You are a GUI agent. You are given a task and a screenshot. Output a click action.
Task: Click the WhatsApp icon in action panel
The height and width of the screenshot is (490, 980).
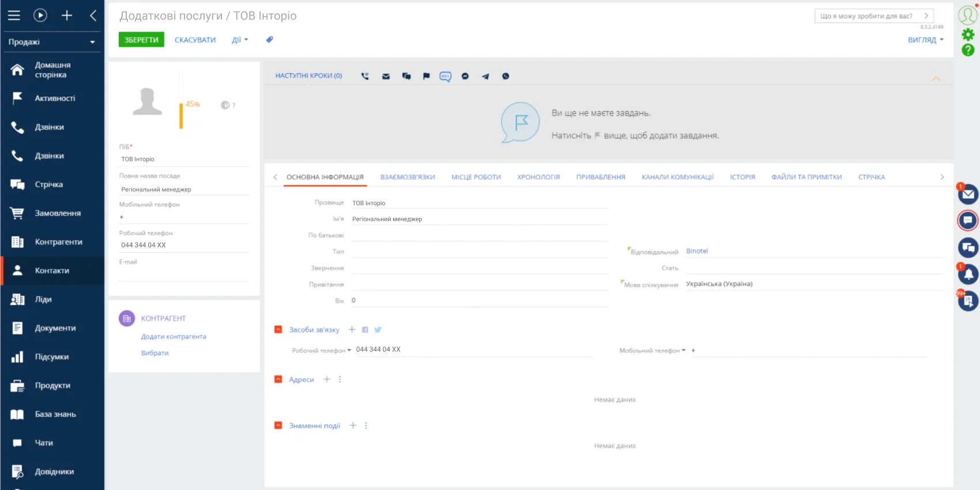pyautogui.click(x=506, y=76)
